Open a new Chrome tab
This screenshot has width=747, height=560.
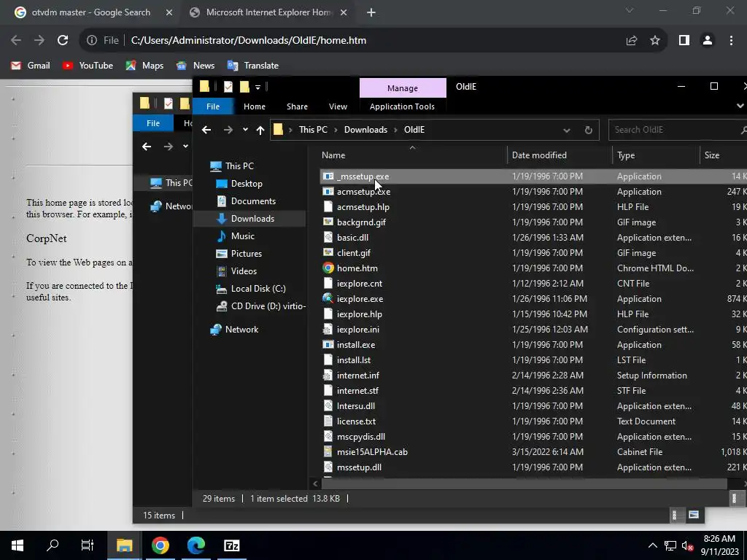371,12
